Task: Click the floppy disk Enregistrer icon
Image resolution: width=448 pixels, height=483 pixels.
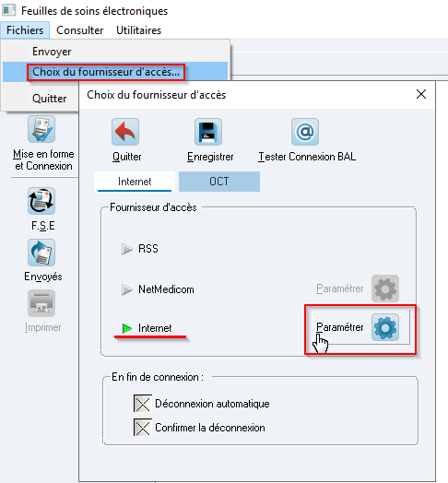Action: (208, 132)
